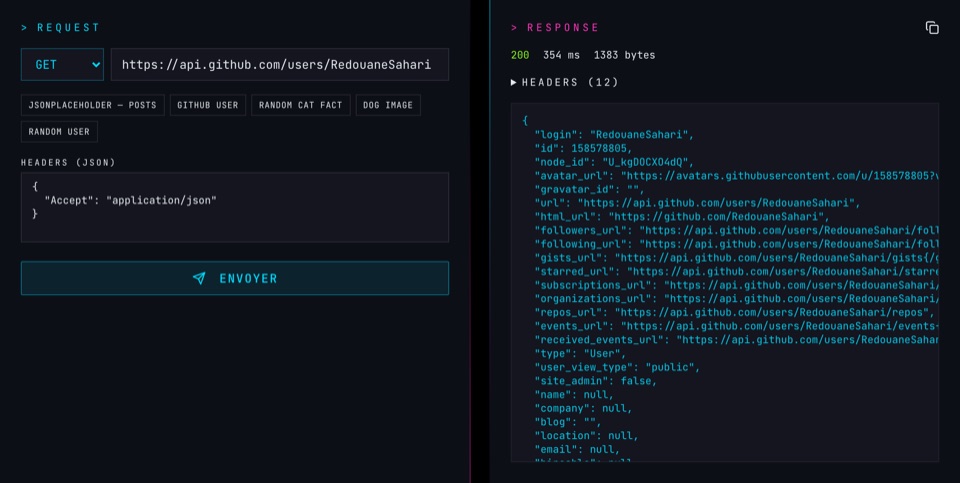
Task: Load the Random User preset
Action: click(59, 132)
